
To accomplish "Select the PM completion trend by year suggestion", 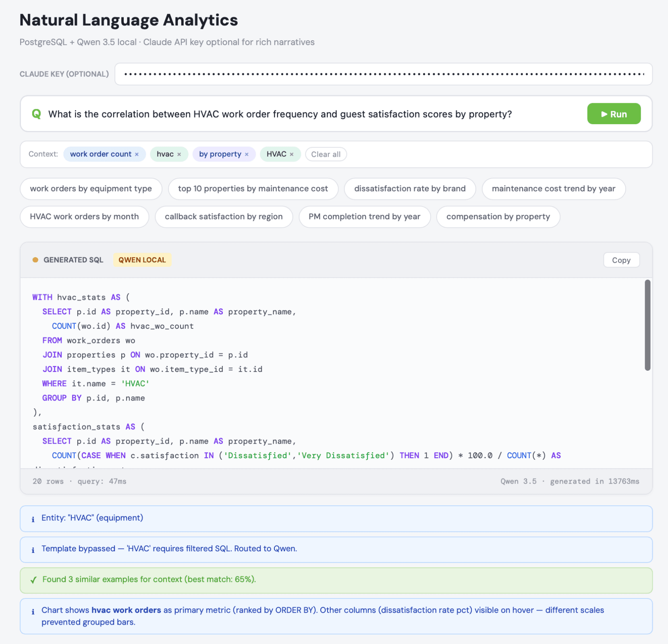I will 364,216.
